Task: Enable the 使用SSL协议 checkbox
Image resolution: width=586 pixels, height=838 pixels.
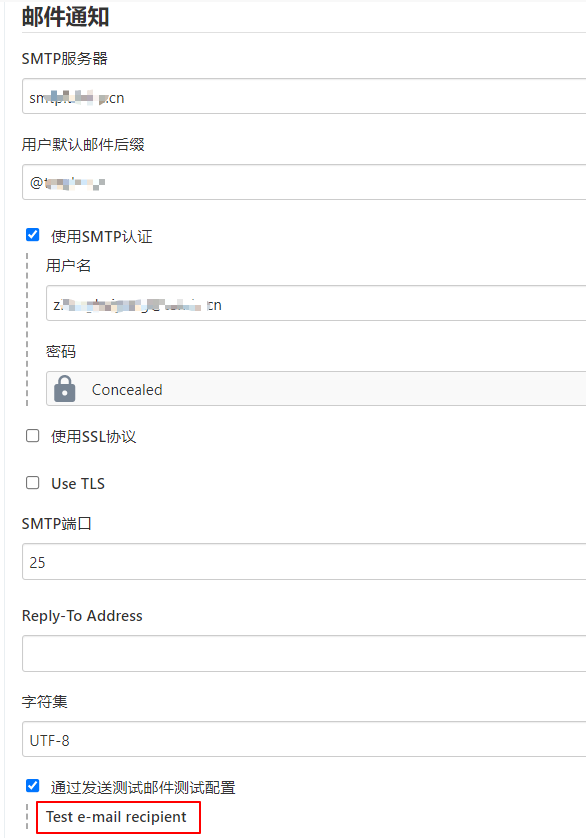Action: 33,436
